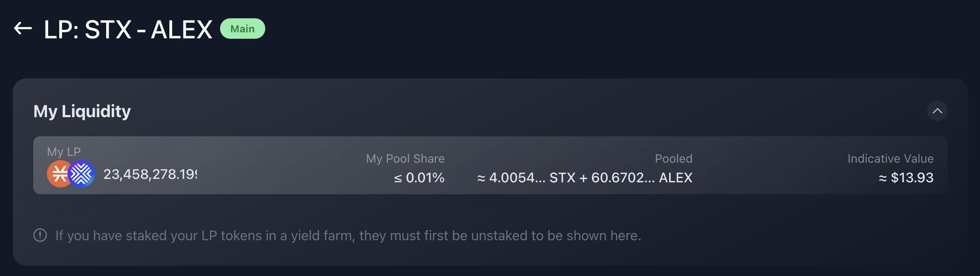Click the info icon beside the staking notice
The image size is (980, 276).
pos(40,235)
